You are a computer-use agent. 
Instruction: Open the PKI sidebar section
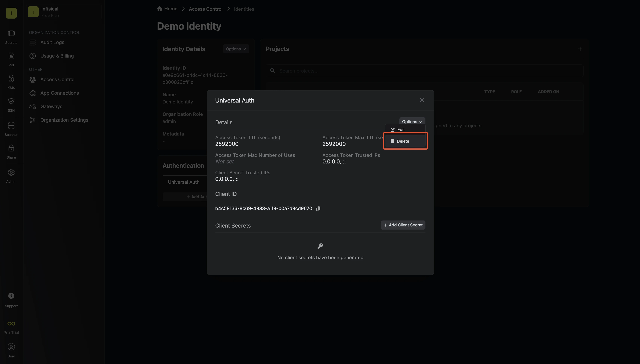click(x=11, y=60)
